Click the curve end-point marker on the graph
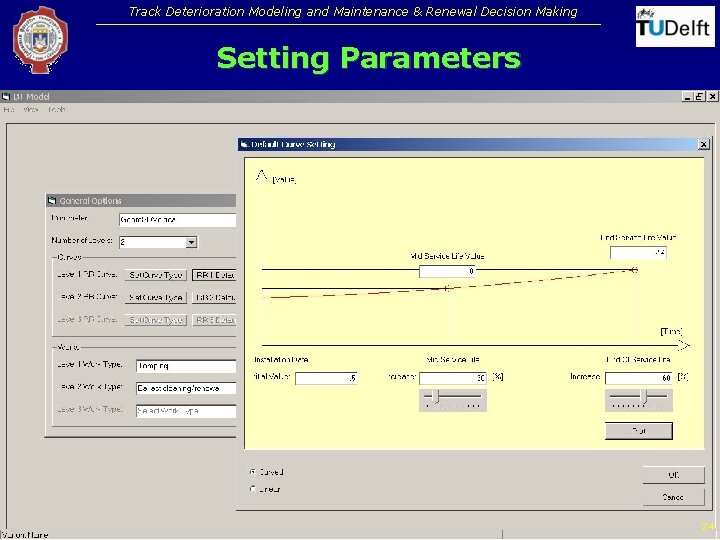Viewport: 720px width, 540px height. click(x=635, y=270)
